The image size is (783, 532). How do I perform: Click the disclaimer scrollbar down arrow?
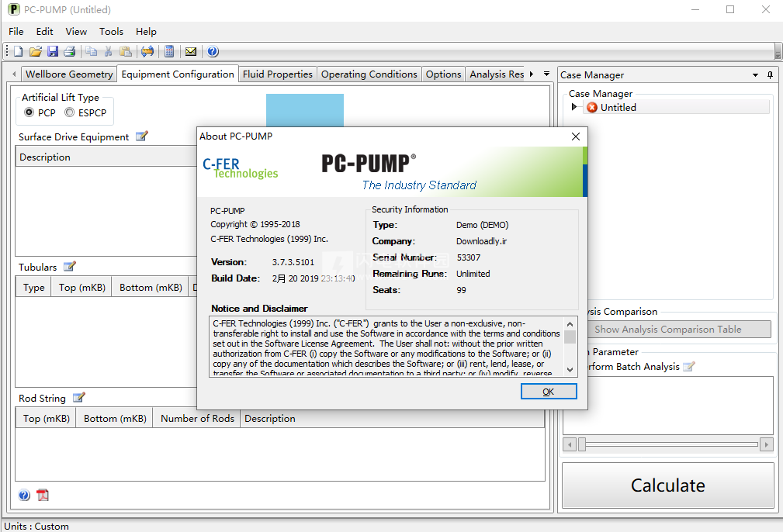[x=570, y=370]
